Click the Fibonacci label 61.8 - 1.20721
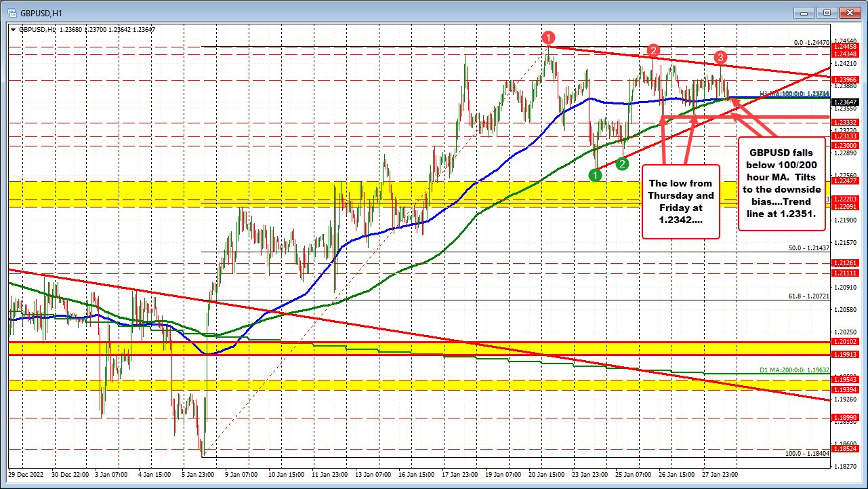 810,296
